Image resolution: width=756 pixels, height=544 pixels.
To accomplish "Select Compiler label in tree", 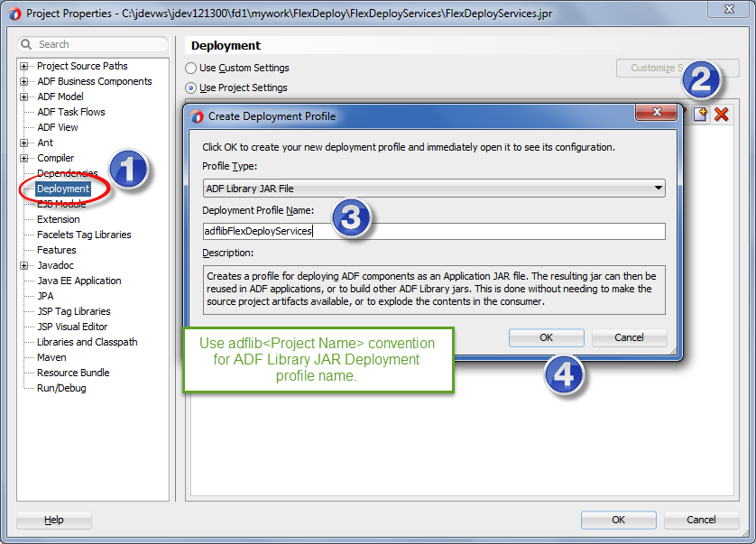I will coord(55,158).
